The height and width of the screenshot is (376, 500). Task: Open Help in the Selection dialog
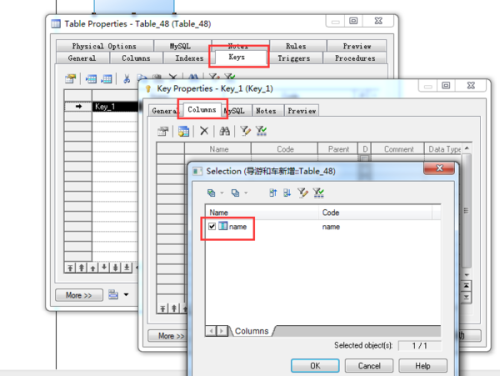(423, 366)
